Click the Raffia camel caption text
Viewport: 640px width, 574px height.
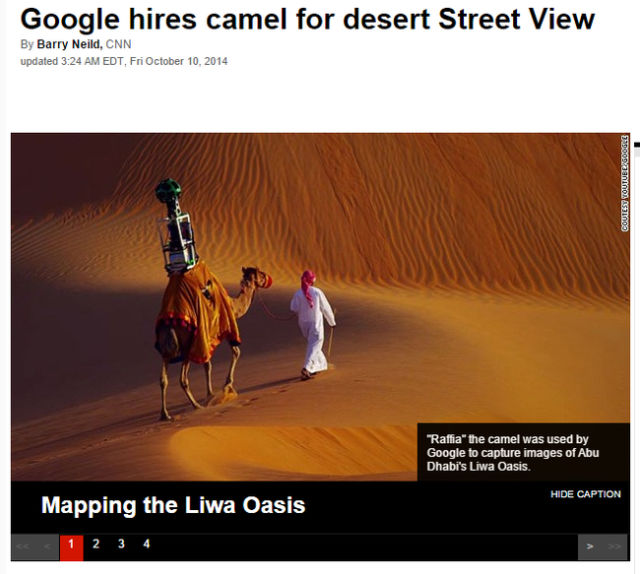pyautogui.click(x=513, y=453)
